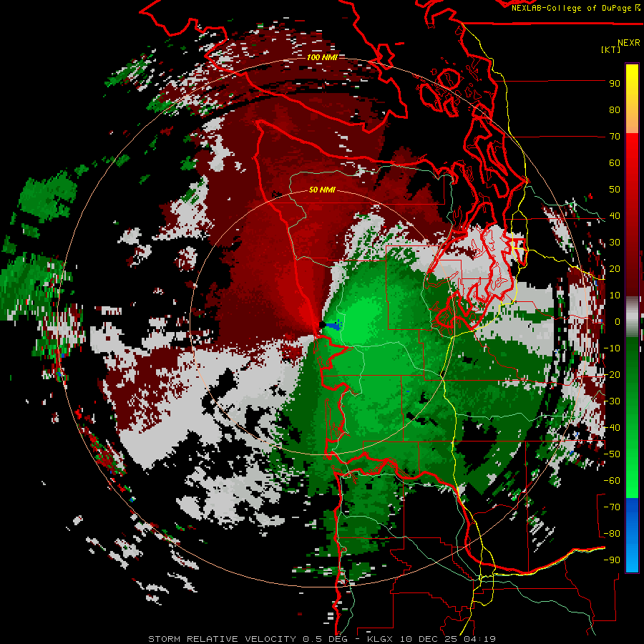Click the [KT] units label
The width and height of the screenshot is (644, 644).
click(611, 49)
